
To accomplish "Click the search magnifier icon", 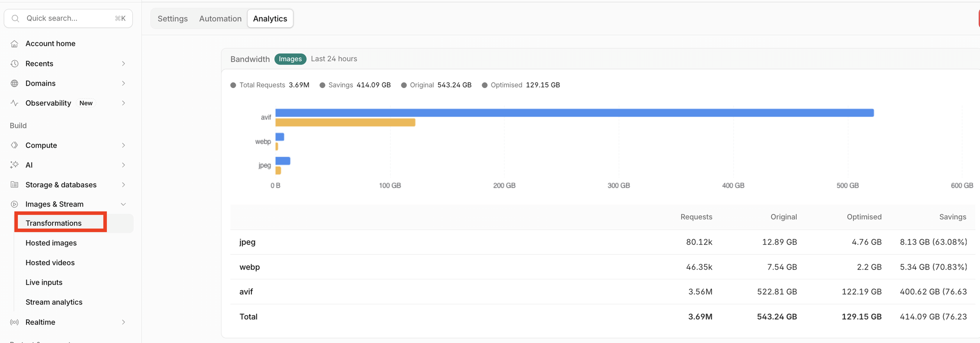I will click(x=15, y=19).
